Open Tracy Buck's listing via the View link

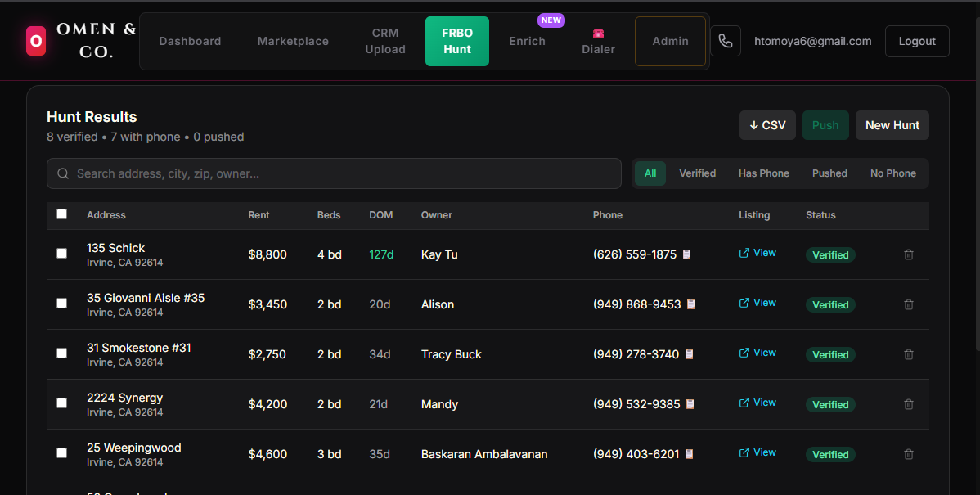point(763,352)
